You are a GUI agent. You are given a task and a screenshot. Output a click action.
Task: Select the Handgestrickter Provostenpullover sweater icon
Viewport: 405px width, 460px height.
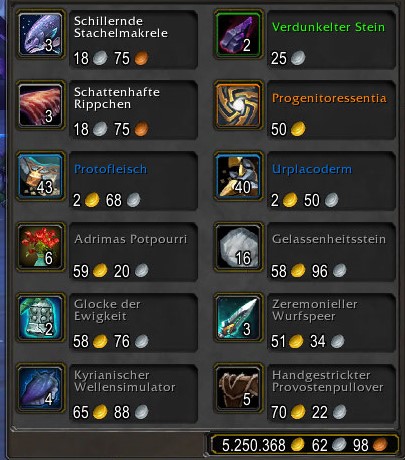pyautogui.click(x=238, y=389)
